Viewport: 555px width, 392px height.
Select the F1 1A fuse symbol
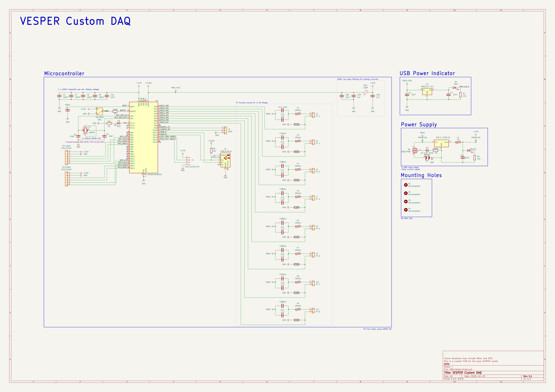click(458, 142)
